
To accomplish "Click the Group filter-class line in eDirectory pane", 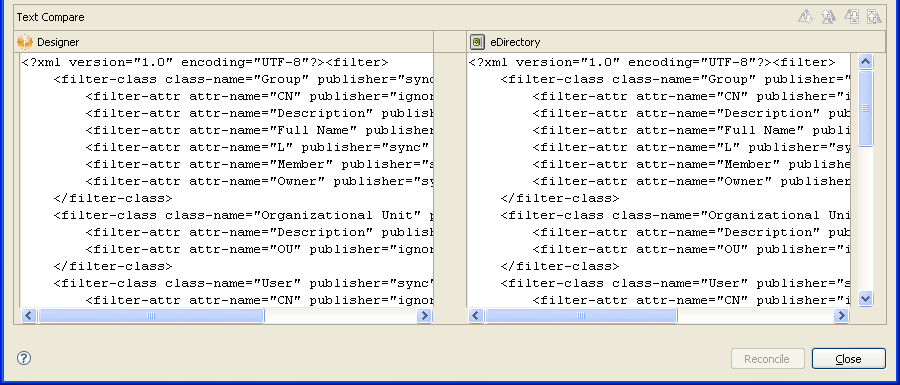I will [x=676, y=79].
